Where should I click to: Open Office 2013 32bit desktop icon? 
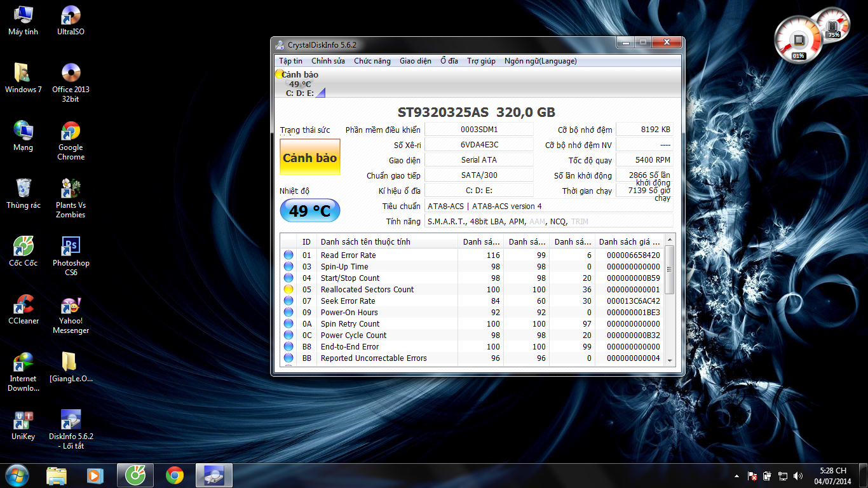click(x=71, y=83)
